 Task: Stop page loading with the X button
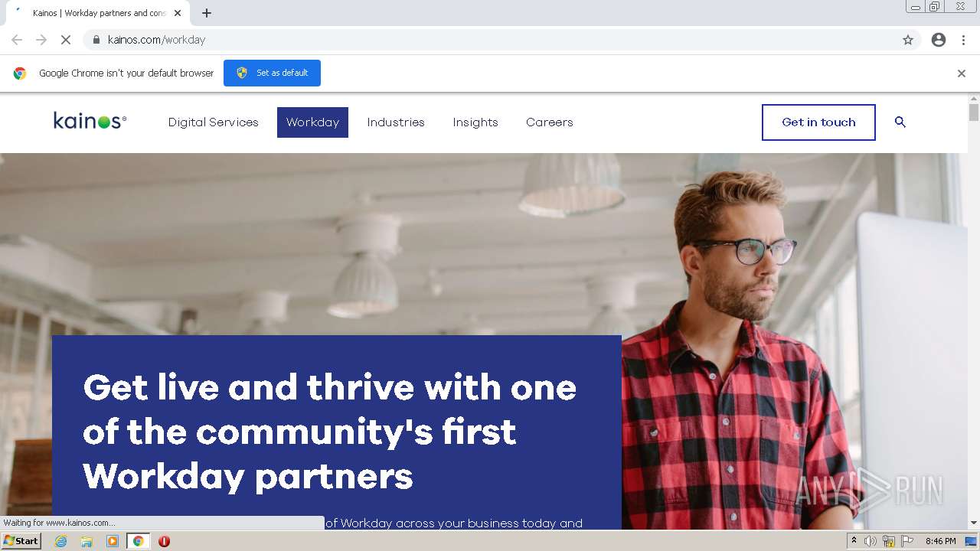point(66,40)
